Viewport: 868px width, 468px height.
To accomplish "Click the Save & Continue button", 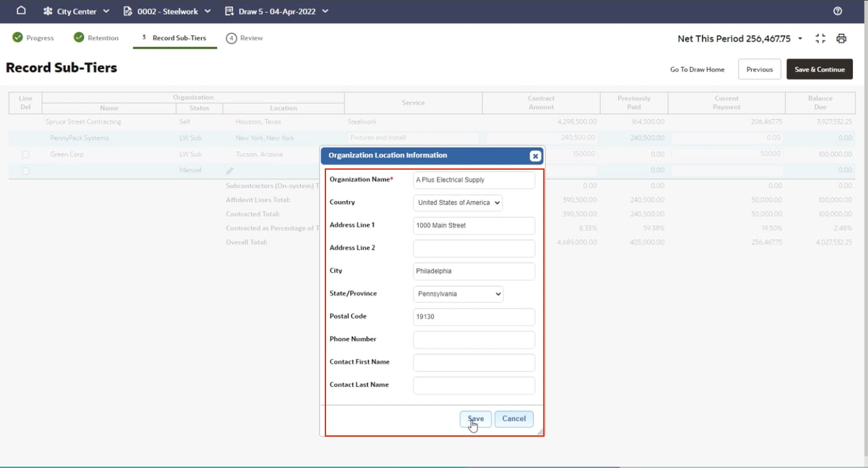I will (x=819, y=69).
